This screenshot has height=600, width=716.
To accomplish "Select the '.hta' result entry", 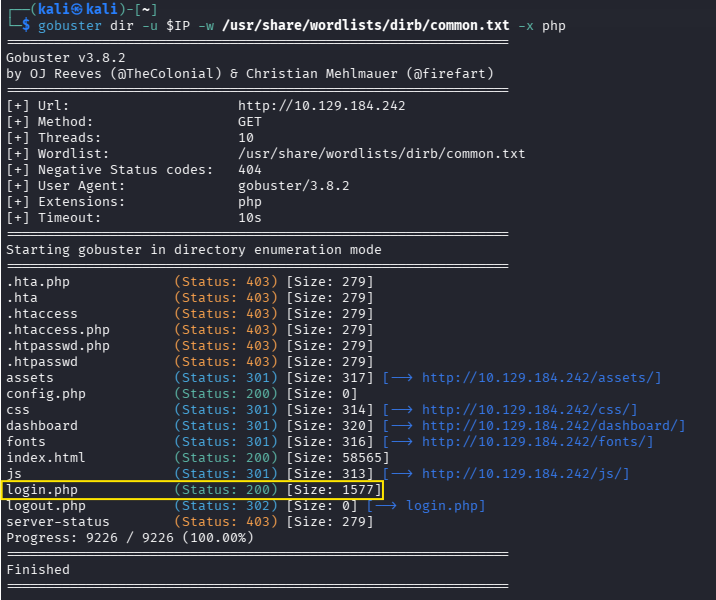I will pyautogui.click(x=22, y=298).
